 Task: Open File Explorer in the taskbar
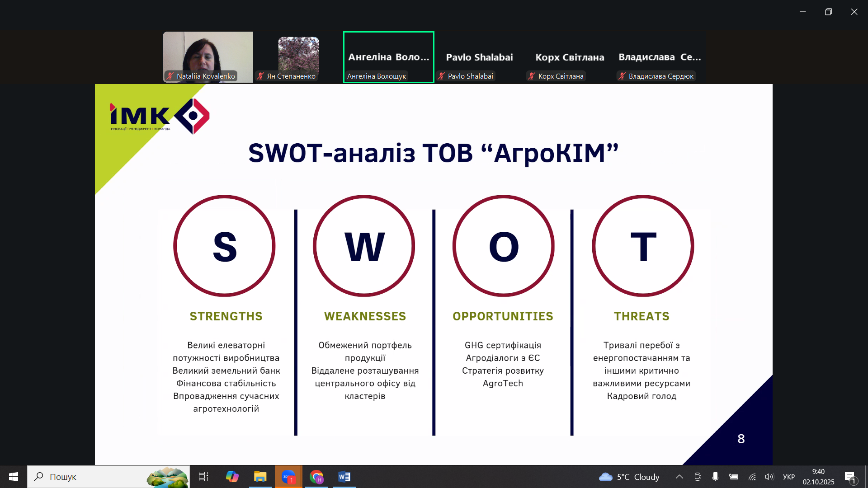click(x=260, y=477)
